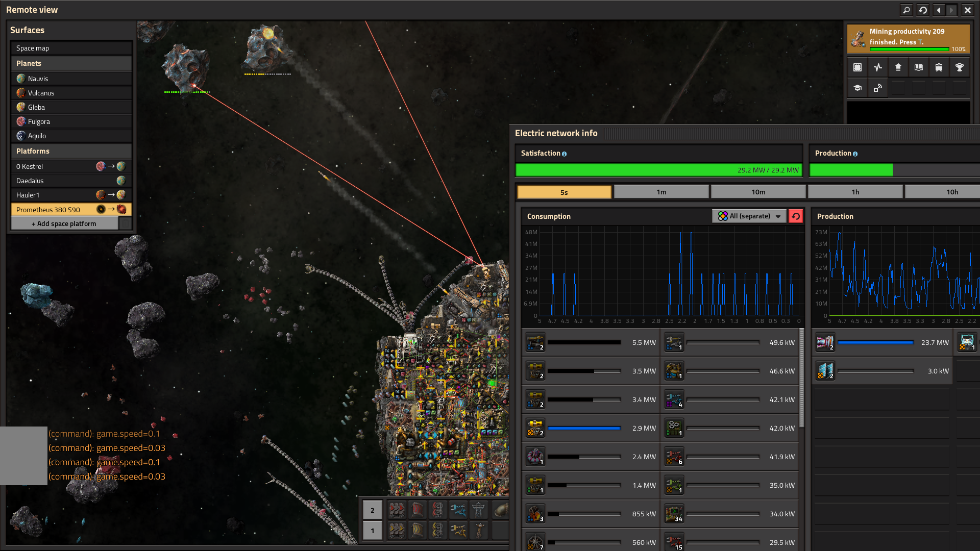Select the yellow inserter in quickbar
Image resolution: width=980 pixels, height=551 pixels.
(x=458, y=530)
